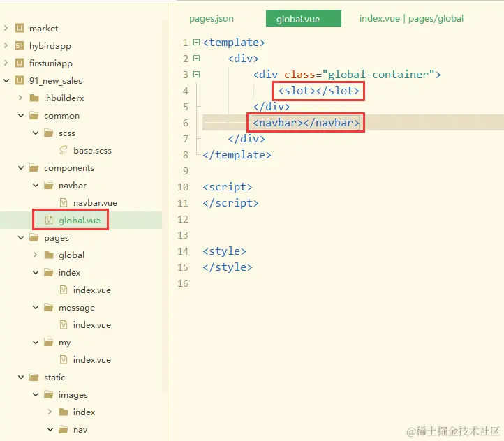504x441 pixels.
Task: Click the scss folder icon
Action: tap(49, 133)
